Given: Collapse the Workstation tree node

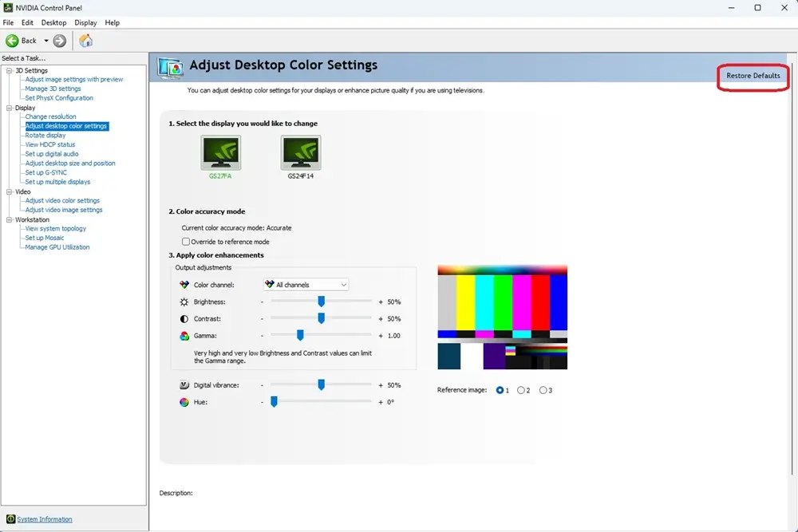Looking at the screenshot, I should (9, 219).
